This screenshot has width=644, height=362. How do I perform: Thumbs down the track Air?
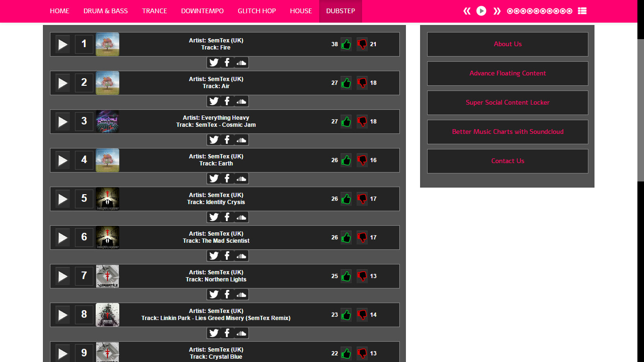pyautogui.click(x=362, y=82)
